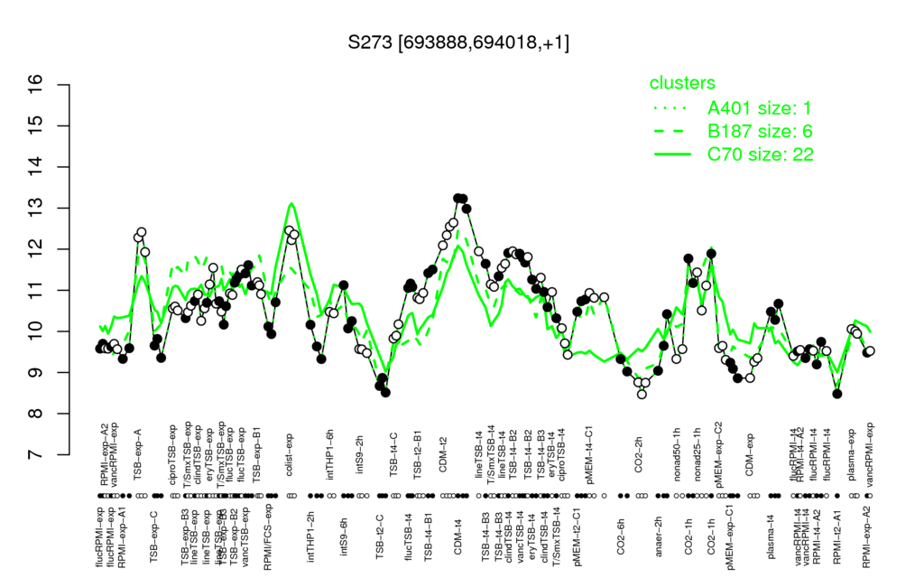
Task: Click the 'plasma-exp' x-axis label
Action: point(851,454)
